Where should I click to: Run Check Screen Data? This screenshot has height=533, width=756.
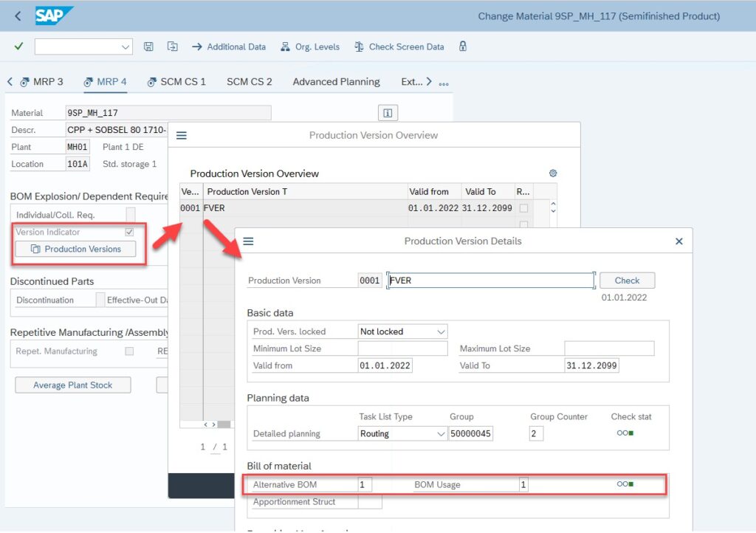399,47
